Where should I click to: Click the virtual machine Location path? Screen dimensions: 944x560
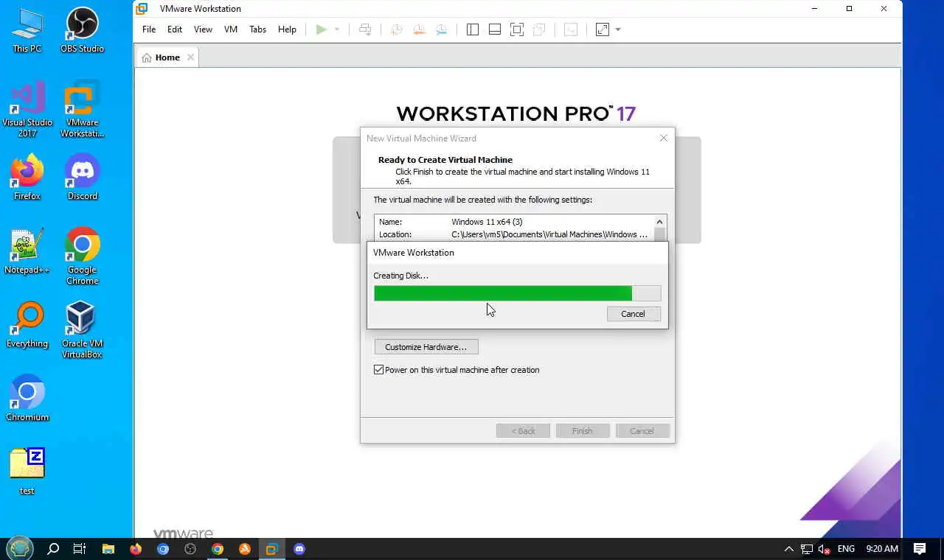point(549,234)
